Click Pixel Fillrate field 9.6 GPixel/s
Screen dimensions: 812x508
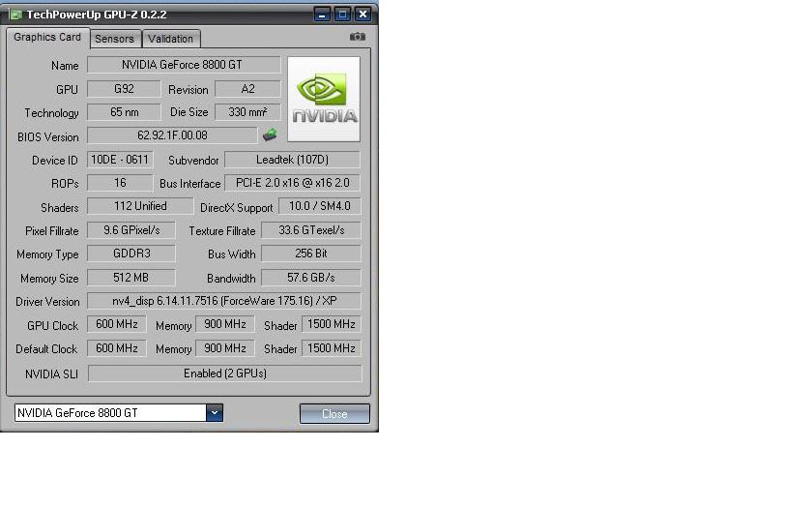pos(131,230)
